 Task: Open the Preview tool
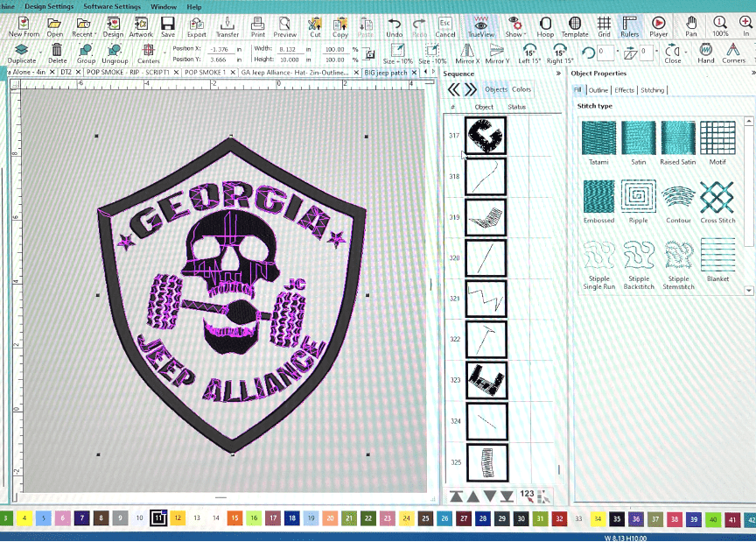pos(285,26)
